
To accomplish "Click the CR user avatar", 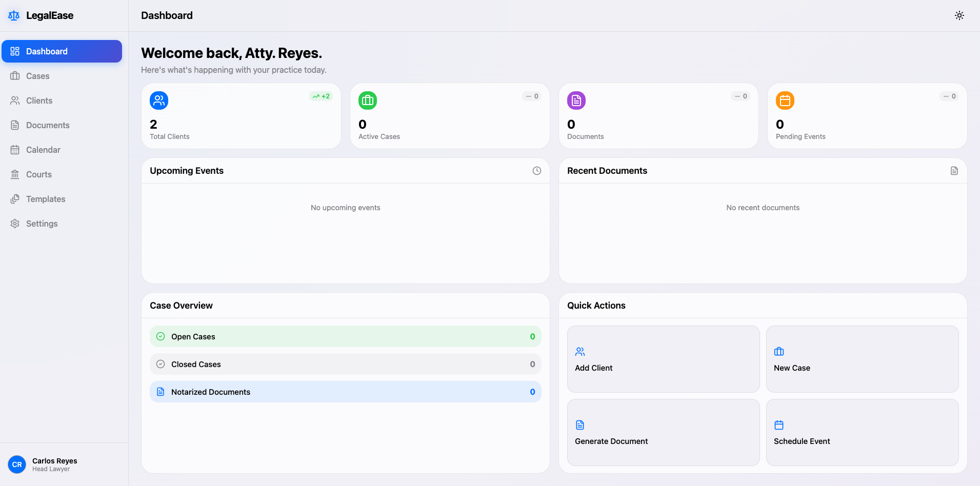I will click(17, 464).
